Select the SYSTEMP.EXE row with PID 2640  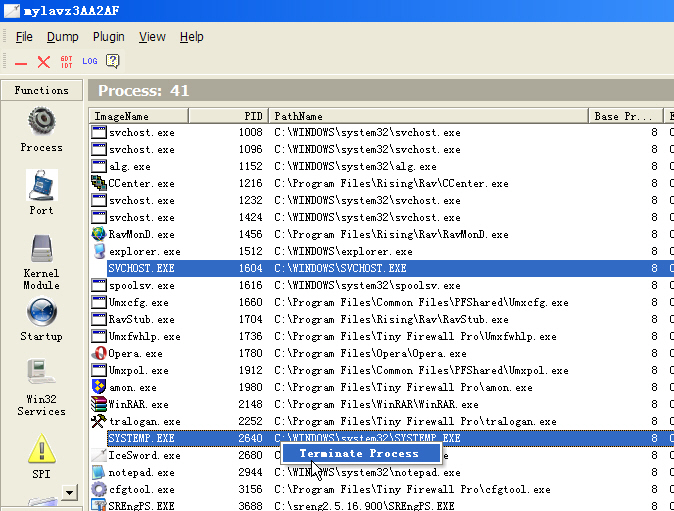coord(382,438)
